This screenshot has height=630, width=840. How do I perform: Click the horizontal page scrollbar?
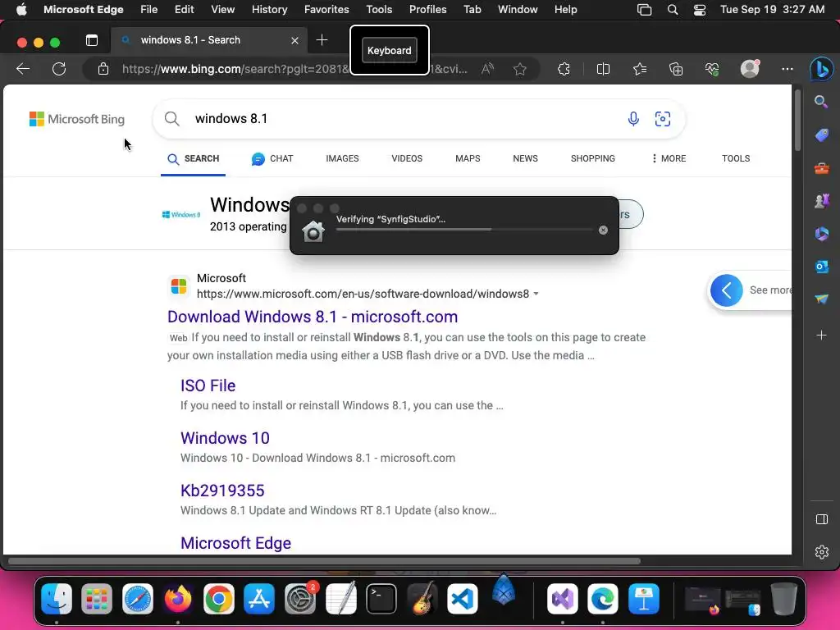coord(324,561)
